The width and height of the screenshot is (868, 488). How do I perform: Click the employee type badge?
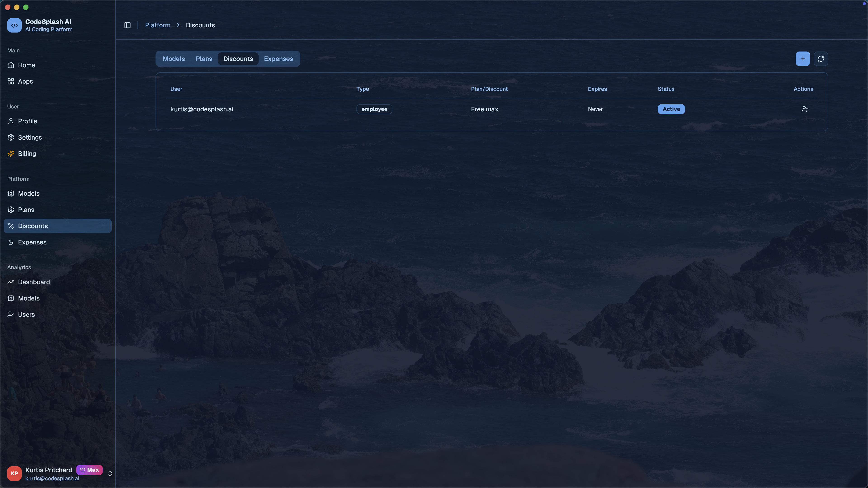(x=374, y=109)
